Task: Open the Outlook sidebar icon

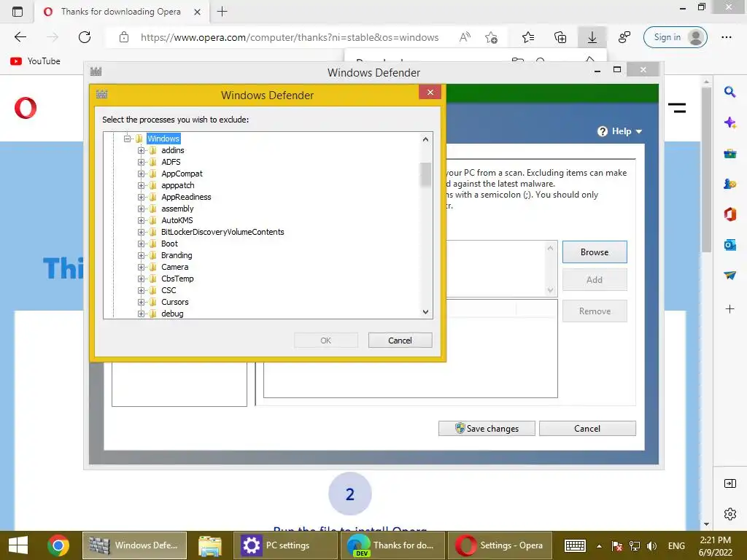Action: [x=729, y=245]
